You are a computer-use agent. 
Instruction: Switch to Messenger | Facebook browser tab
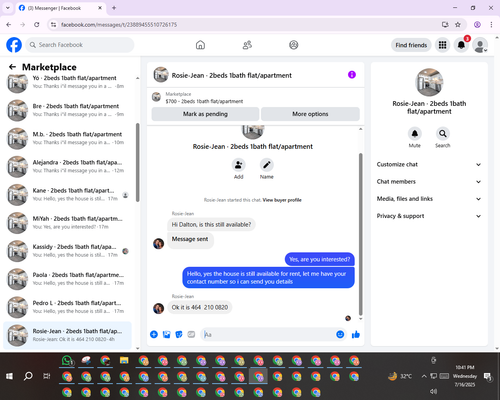tap(60, 8)
